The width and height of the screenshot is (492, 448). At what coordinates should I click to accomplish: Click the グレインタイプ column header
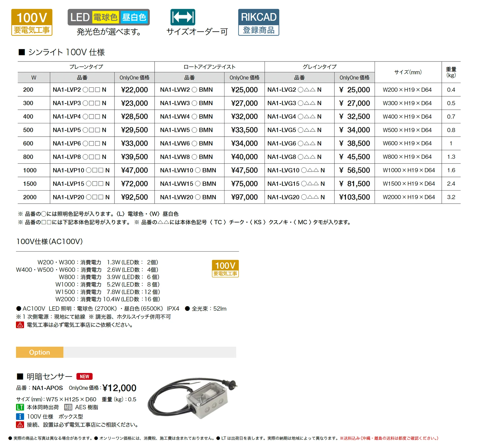319,67
